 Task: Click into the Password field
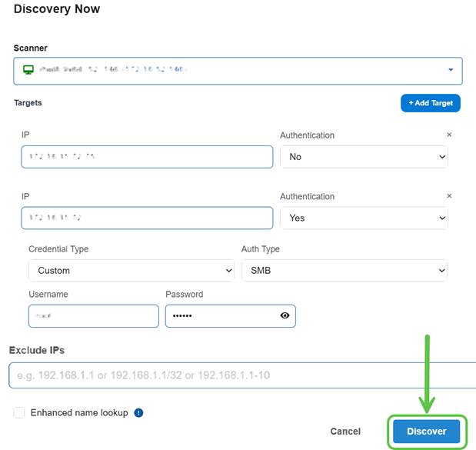[219, 316]
